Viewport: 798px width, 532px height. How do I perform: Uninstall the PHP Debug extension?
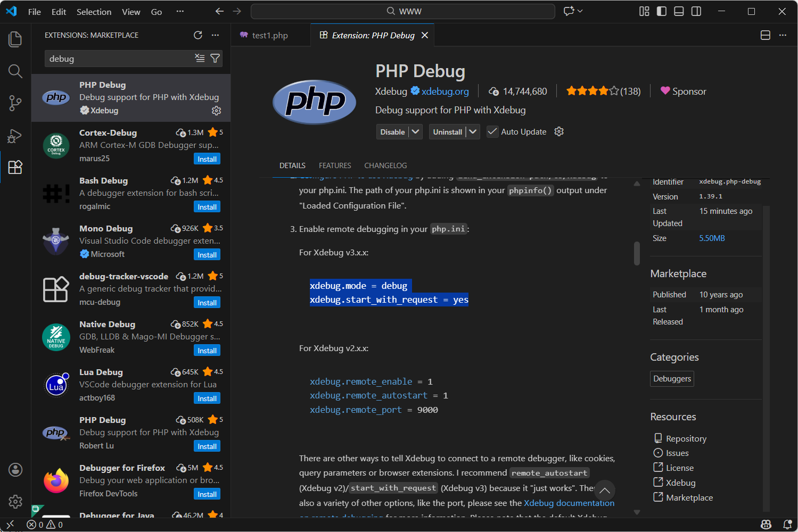447,132
